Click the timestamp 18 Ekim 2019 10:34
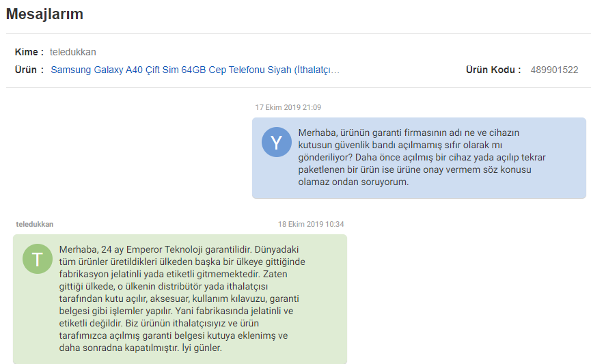This screenshot has width=591, height=364. coord(311,224)
